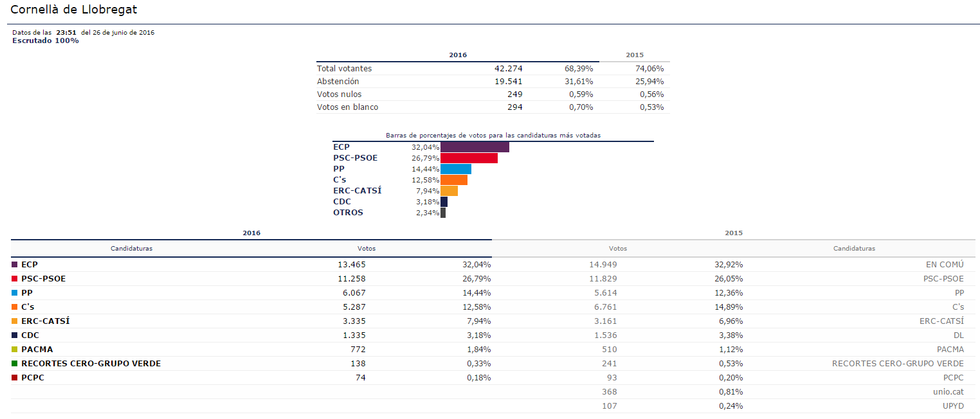
Task: Select the ECP purple bar in chart
Action: click(475, 147)
